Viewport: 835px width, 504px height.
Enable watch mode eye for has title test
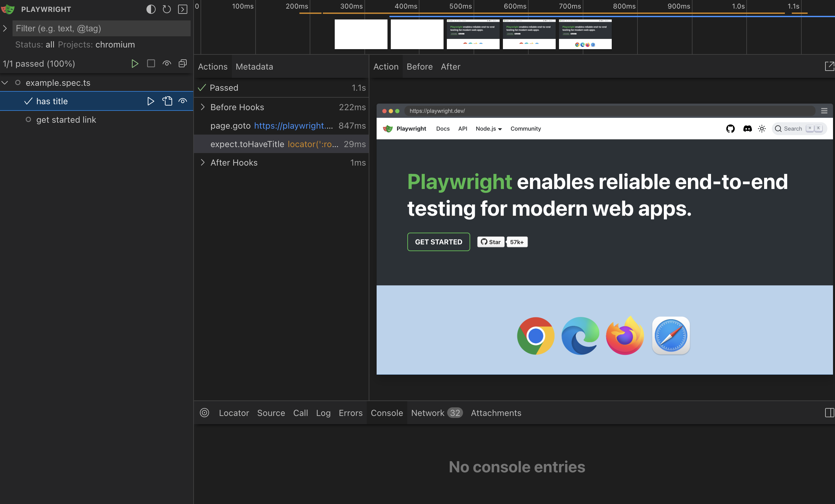pyautogui.click(x=183, y=101)
